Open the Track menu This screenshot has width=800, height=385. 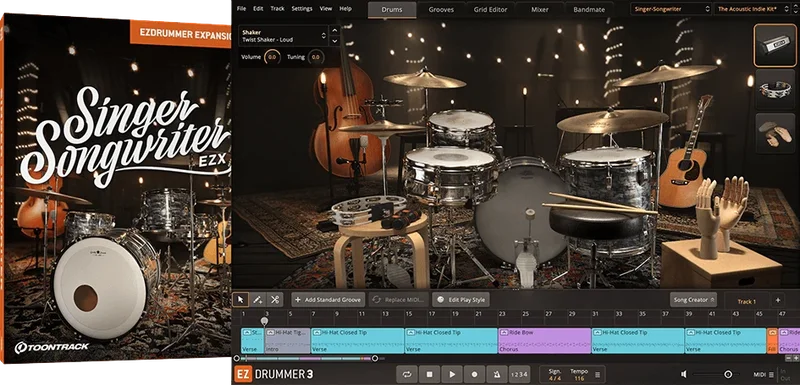[x=278, y=9]
